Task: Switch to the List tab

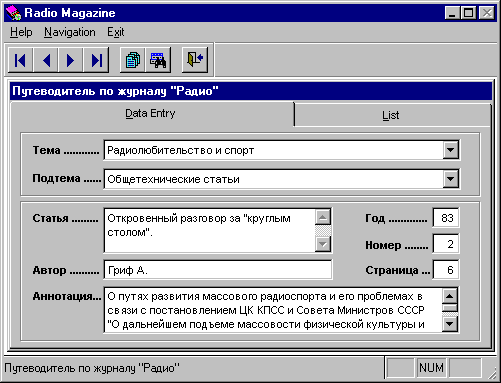Action: (392, 115)
